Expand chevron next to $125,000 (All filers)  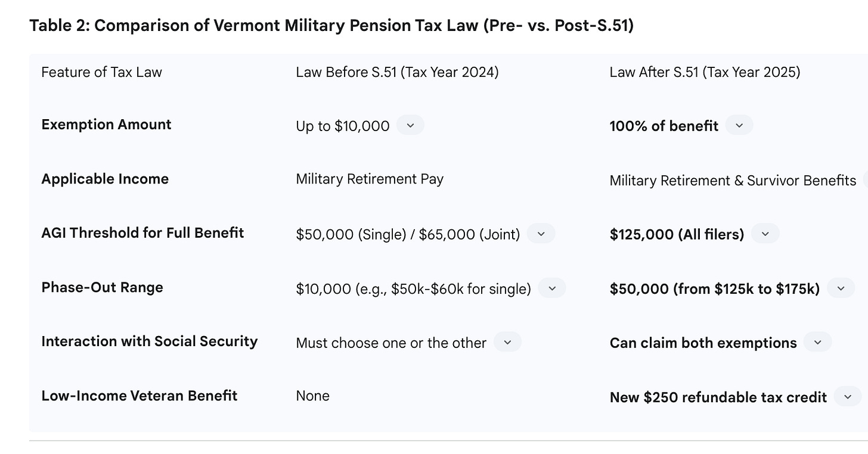pyautogui.click(x=765, y=234)
